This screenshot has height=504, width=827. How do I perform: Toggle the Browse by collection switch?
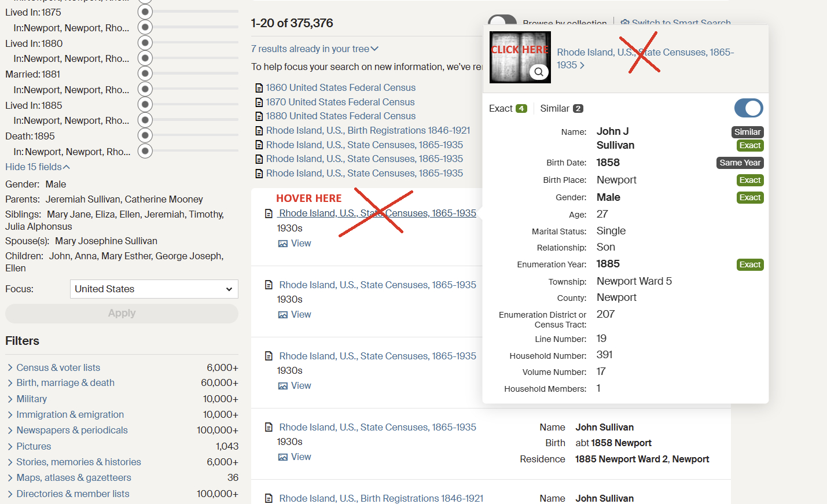502,21
